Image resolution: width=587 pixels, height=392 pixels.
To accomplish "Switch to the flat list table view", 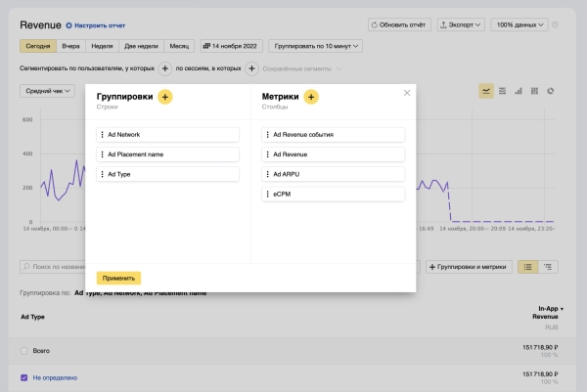I will 528,266.
